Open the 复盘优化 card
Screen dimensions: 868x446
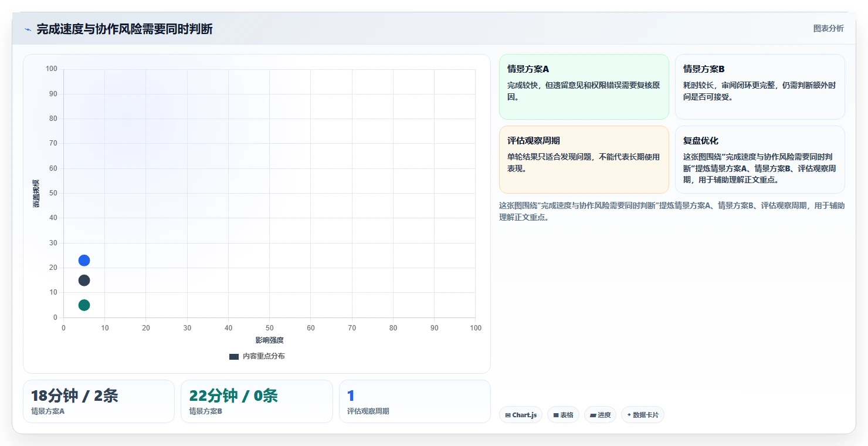click(x=759, y=160)
